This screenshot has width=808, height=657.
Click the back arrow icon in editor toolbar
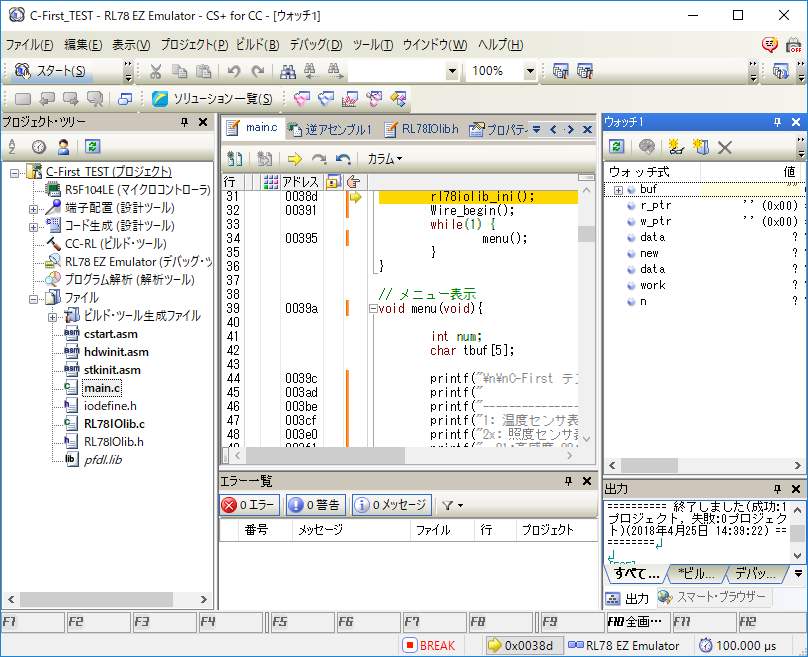point(343,159)
